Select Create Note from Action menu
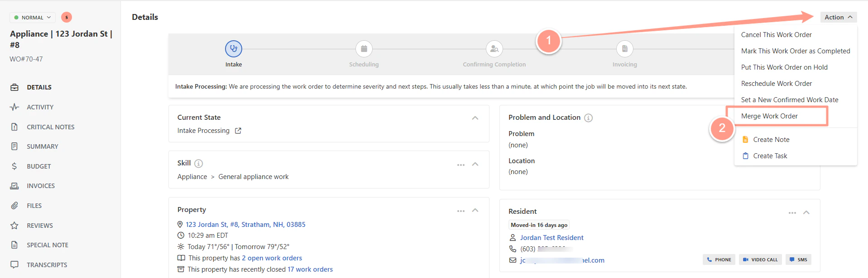 771,140
